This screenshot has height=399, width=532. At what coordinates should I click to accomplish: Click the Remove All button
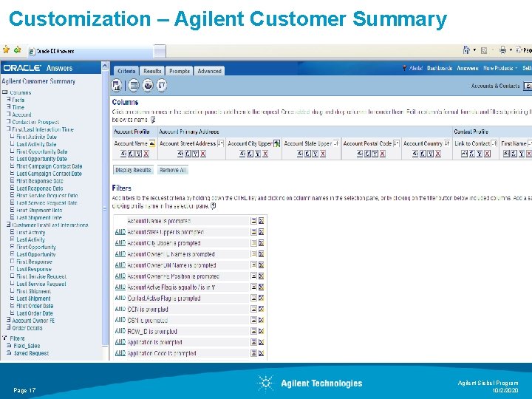click(173, 170)
